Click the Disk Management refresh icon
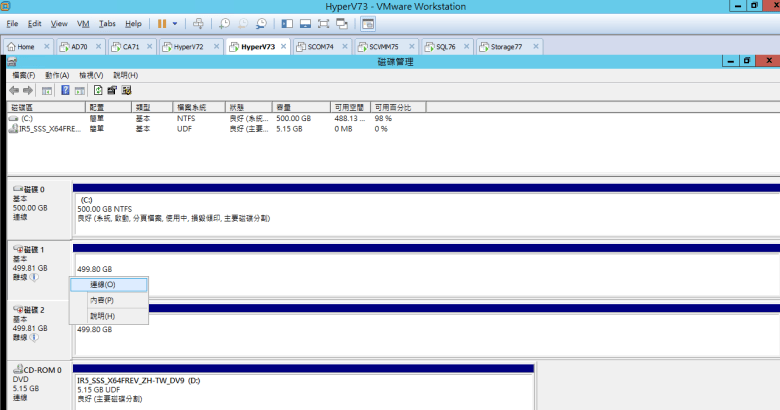780x410 pixels. pyautogui.click(x=98, y=90)
